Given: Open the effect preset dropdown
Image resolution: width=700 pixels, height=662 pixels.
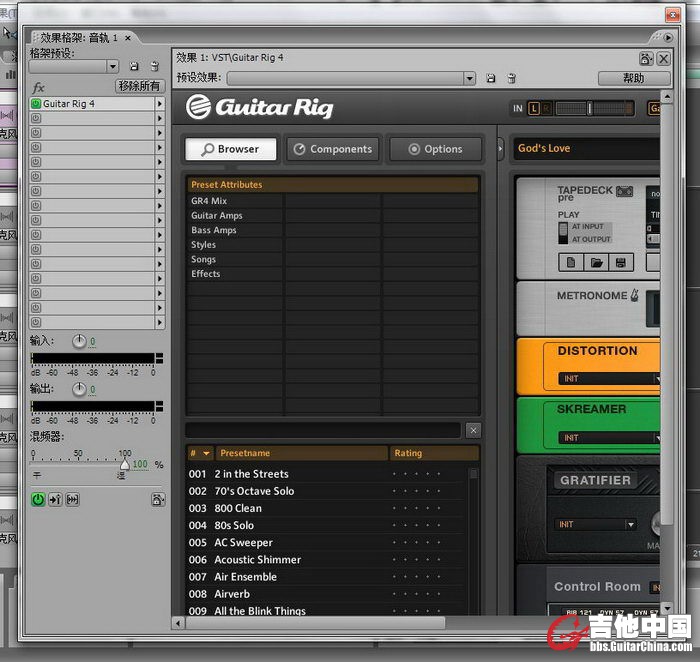Looking at the screenshot, I should tap(469, 79).
